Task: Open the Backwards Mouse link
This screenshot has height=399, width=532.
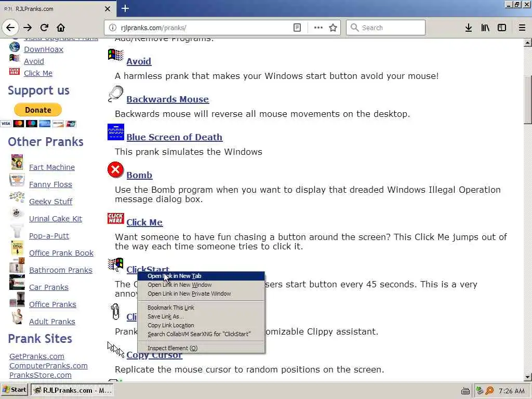Action: (x=168, y=99)
